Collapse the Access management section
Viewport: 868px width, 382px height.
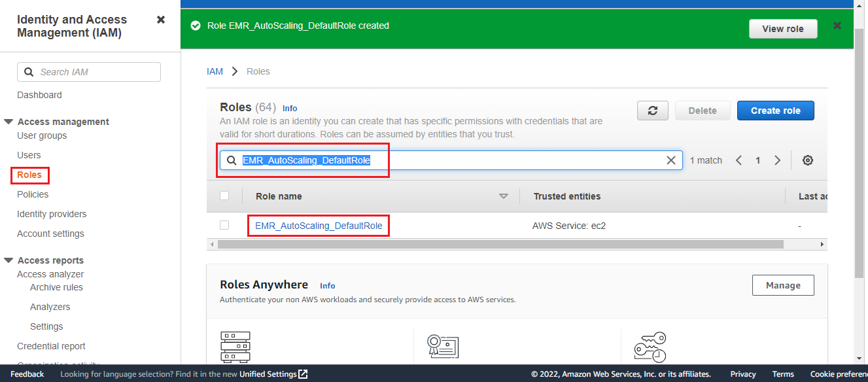tap(9, 122)
